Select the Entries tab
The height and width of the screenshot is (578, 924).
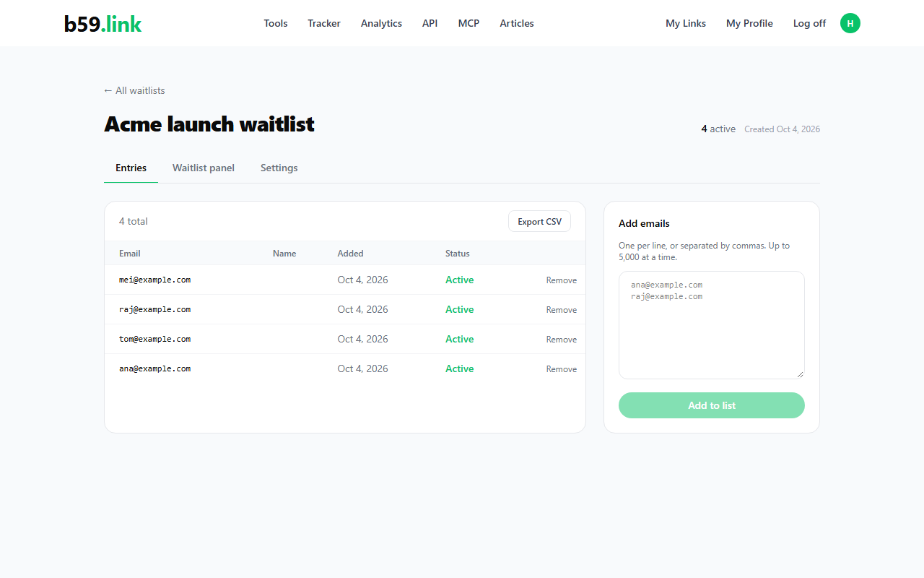(x=131, y=168)
